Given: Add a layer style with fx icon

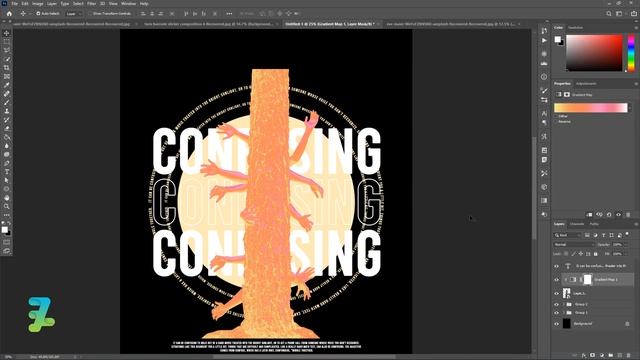Looking at the screenshot, I should tap(584, 356).
